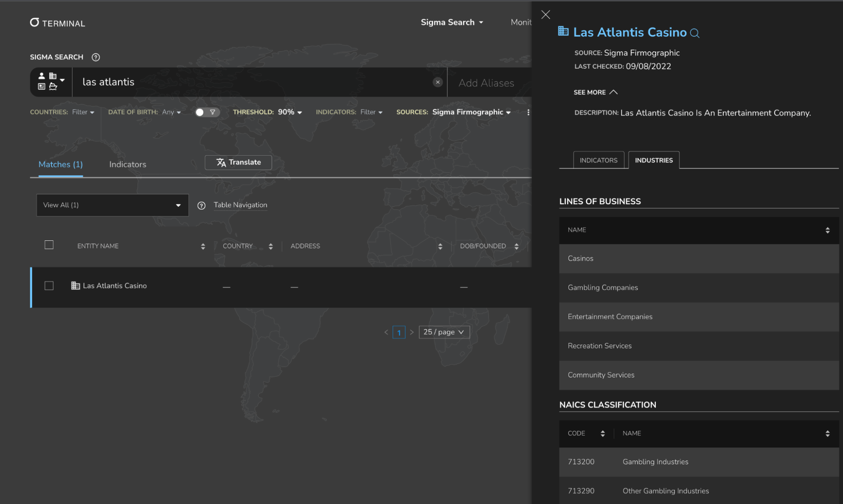This screenshot has height=504, width=843.
Task: Click the Table Navigation help icon
Action: tap(202, 205)
